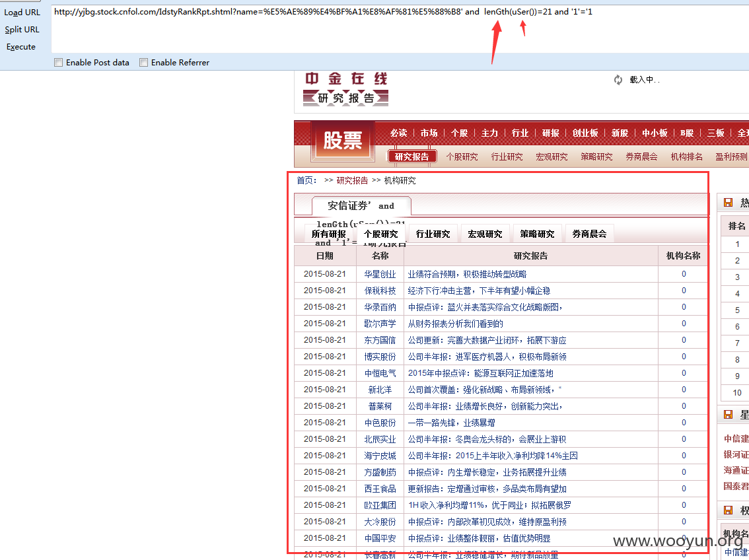The image size is (749, 560).
Task: Click the Split URL button
Action: click(22, 30)
